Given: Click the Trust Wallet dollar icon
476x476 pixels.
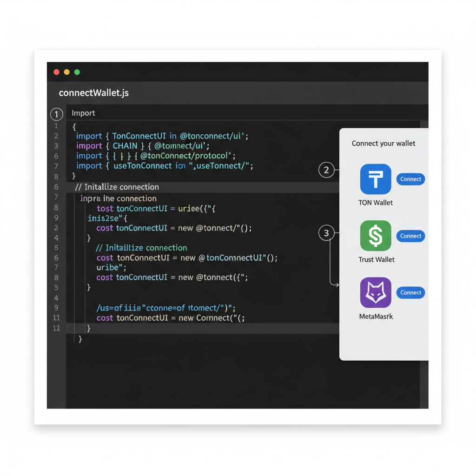Looking at the screenshot, I should 376,236.
